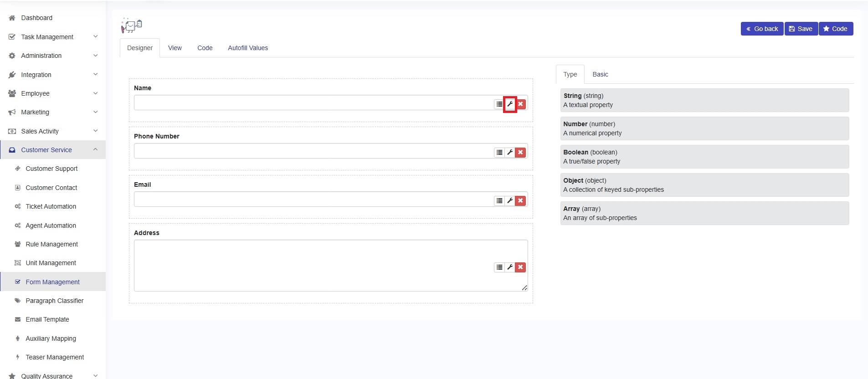Switch to the View tab
Viewport: 868px width, 379px height.
tap(175, 48)
